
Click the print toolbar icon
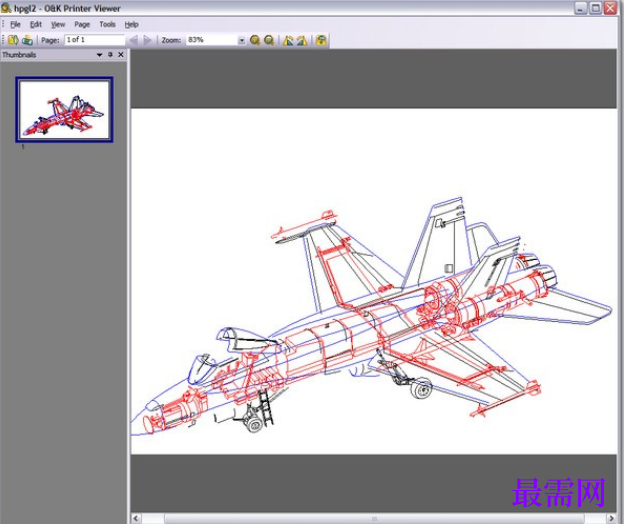(27, 40)
